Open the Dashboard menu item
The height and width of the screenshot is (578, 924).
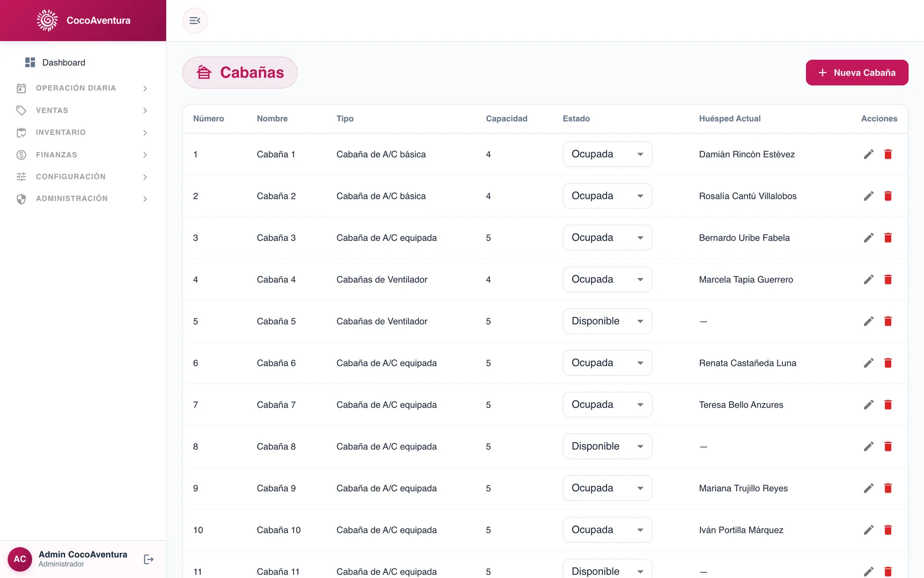click(x=83, y=63)
